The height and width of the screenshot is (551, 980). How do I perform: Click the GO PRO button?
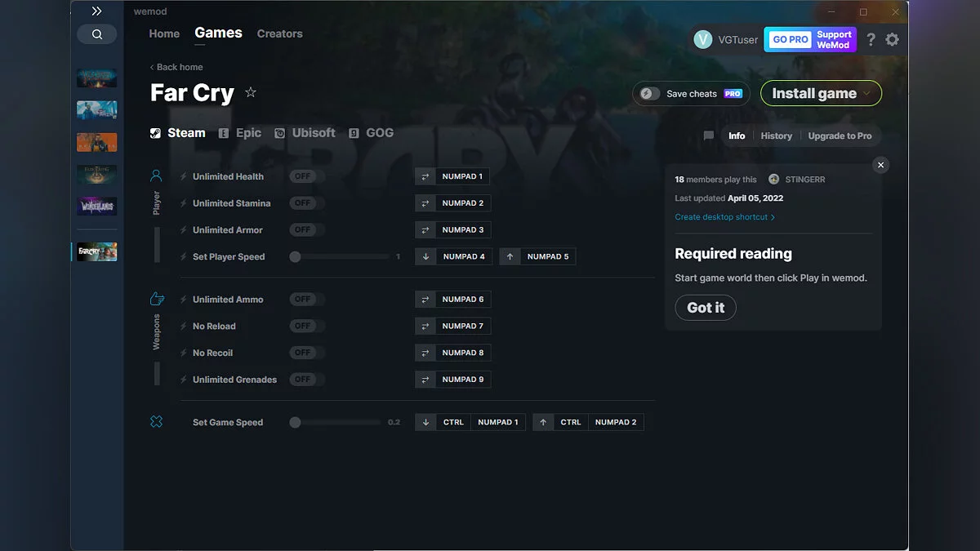point(790,39)
